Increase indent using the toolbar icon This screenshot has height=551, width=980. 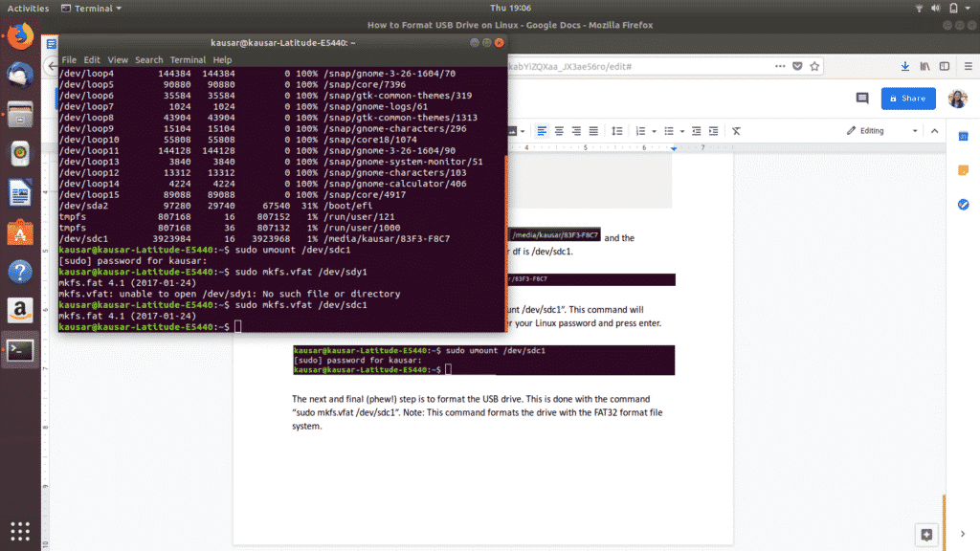click(714, 130)
